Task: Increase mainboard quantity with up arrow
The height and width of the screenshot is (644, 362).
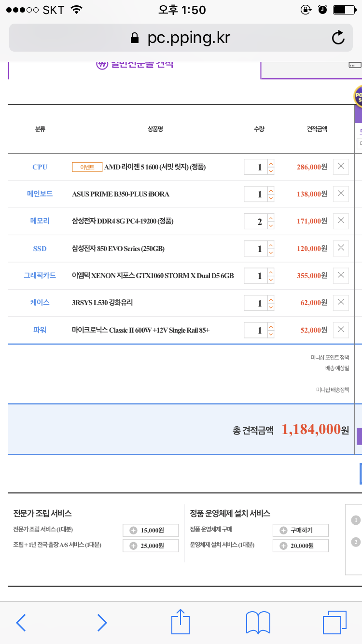Action: tap(271, 190)
